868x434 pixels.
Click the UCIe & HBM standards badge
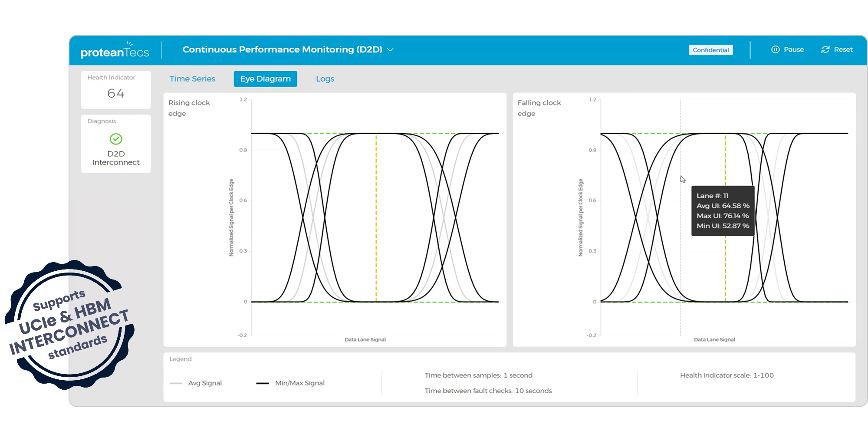tap(69, 325)
